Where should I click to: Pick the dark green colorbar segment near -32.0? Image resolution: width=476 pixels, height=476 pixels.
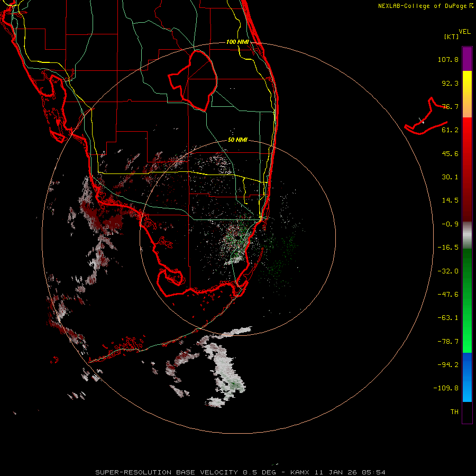pos(467,270)
